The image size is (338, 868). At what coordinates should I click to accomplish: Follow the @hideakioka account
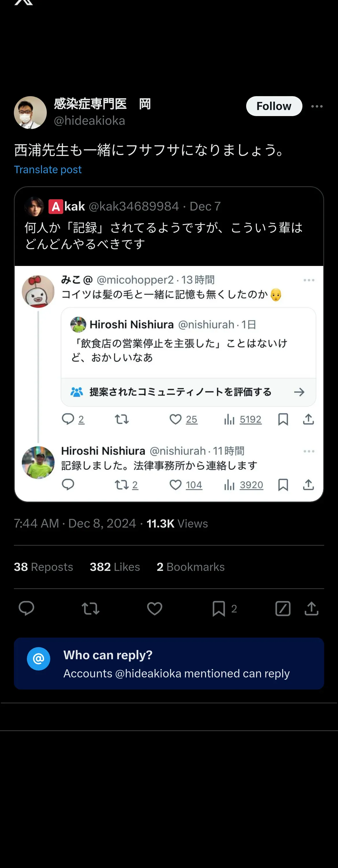point(274,106)
